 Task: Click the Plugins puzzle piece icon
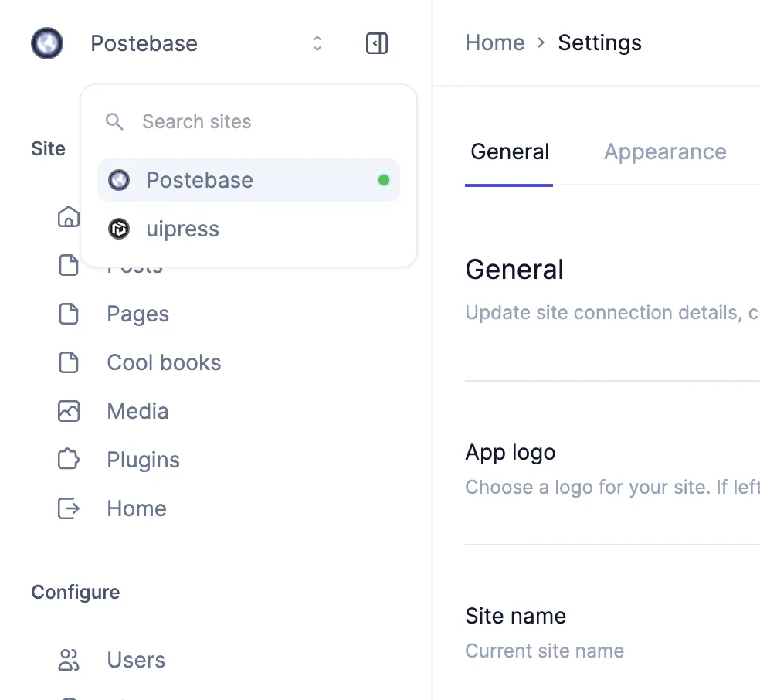(69, 460)
